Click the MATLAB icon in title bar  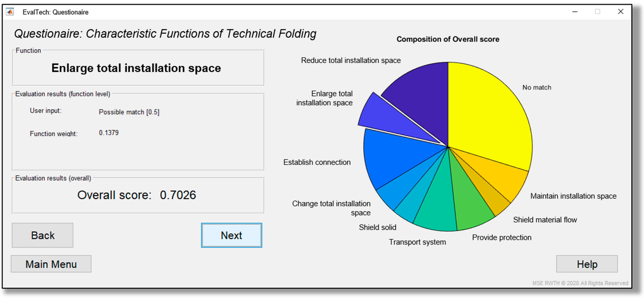tap(10, 12)
